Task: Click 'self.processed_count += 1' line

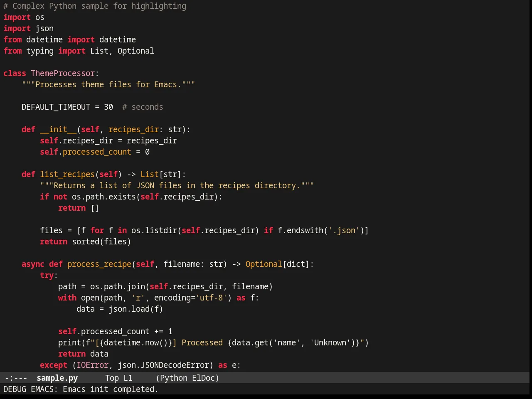Action: [115, 331]
